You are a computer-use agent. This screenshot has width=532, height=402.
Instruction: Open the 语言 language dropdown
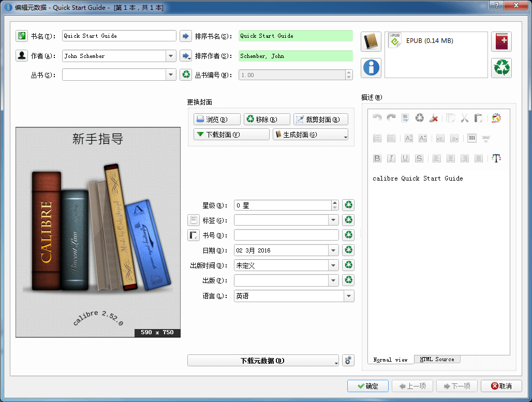point(349,296)
